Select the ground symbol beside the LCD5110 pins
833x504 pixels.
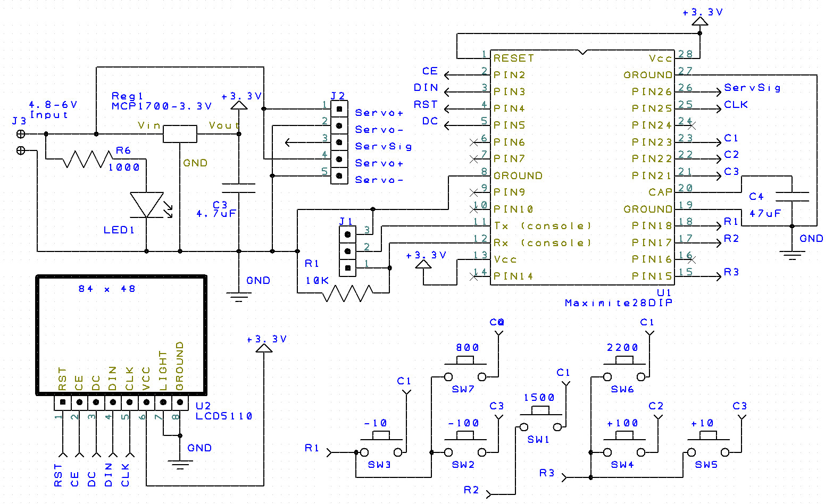coord(180,465)
